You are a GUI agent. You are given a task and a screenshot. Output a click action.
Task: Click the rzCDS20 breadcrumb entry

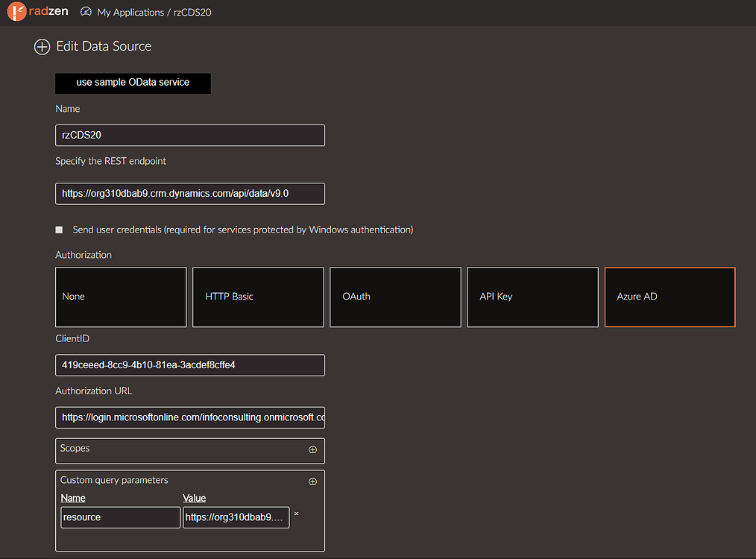click(x=193, y=12)
